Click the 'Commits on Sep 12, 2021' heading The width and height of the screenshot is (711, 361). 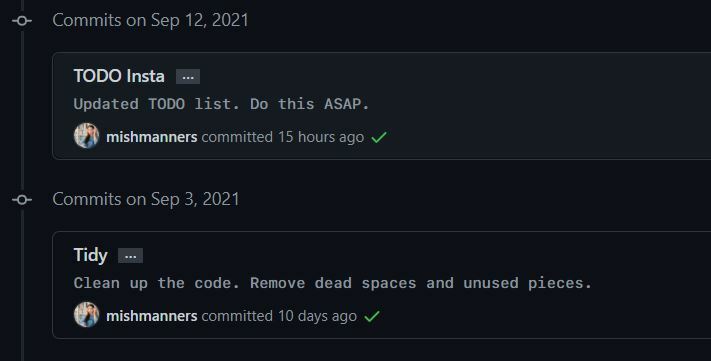[x=150, y=21]
